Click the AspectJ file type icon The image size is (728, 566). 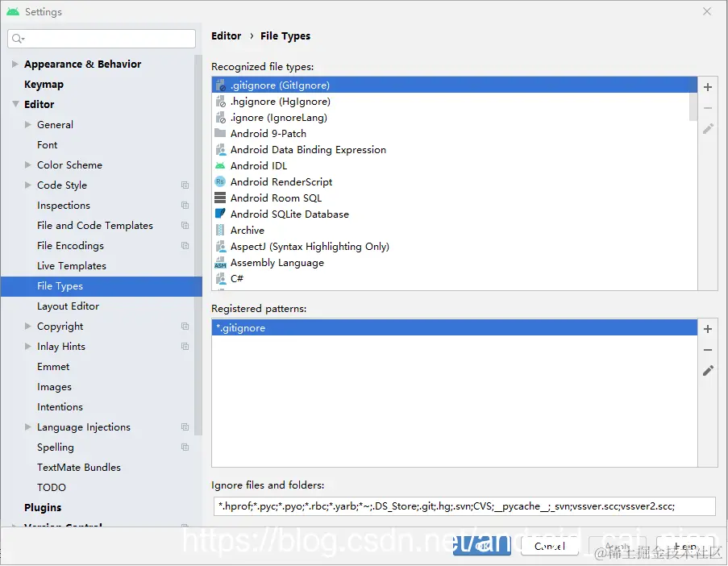(x=221, y=247)
